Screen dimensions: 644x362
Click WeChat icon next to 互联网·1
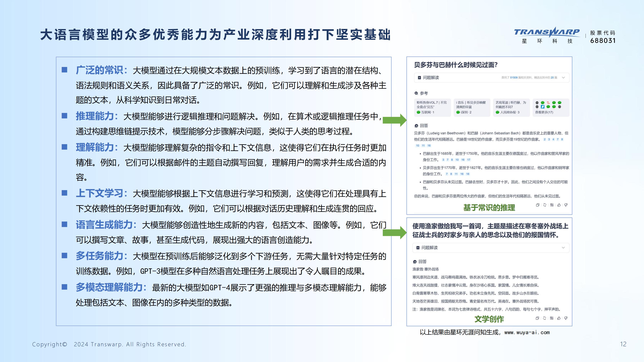418,112
